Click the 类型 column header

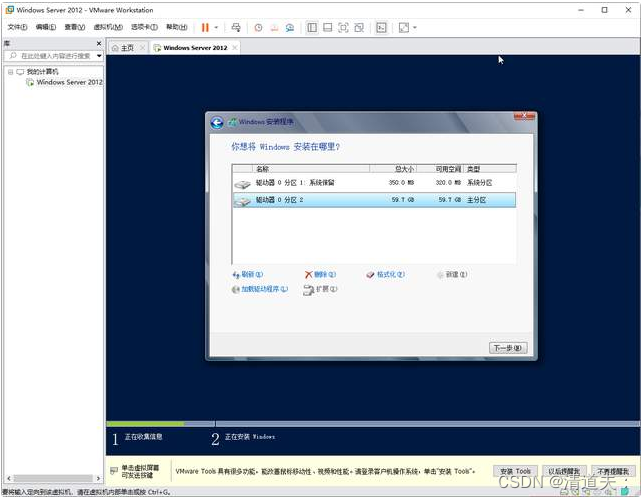tap(490, 169)
